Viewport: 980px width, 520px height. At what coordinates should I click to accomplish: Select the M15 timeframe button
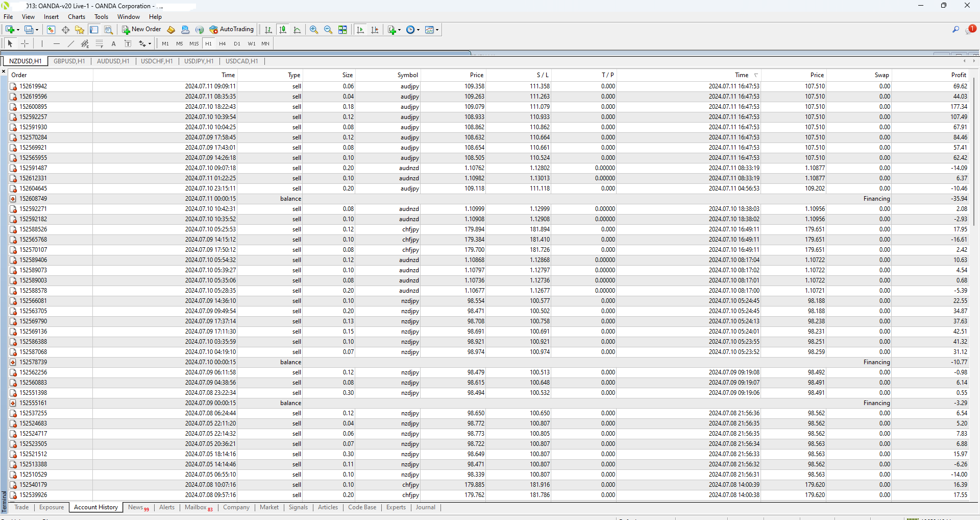click(194, 43)
